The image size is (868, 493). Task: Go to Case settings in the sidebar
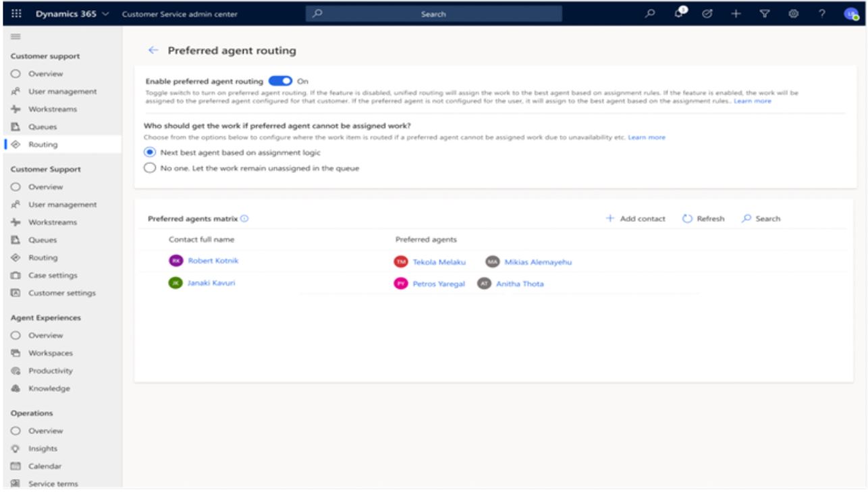point(52,276)
